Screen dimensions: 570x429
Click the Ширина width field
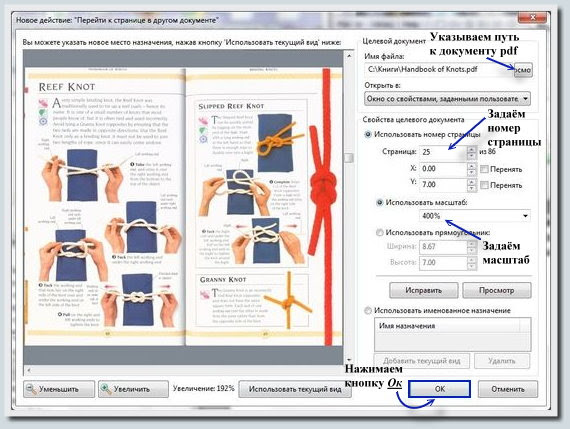[x=443, y=247]
